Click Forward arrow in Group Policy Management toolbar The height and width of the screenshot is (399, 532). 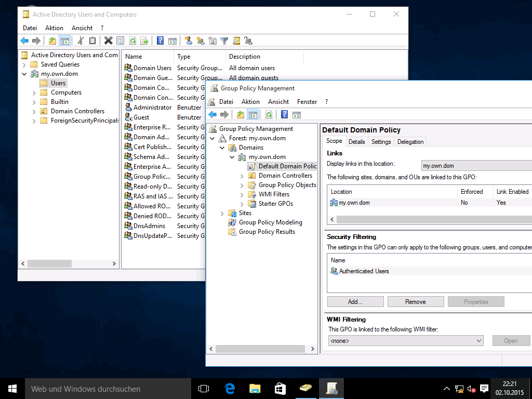(x=224, y=115)
